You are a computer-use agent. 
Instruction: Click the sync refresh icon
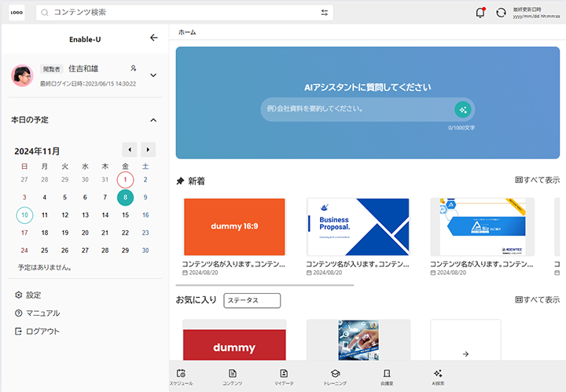click(x=501, y=13)
